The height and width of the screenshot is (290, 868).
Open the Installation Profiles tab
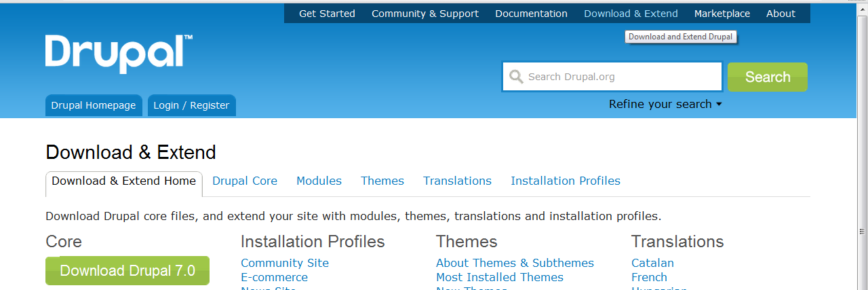(x=566, y=181)
